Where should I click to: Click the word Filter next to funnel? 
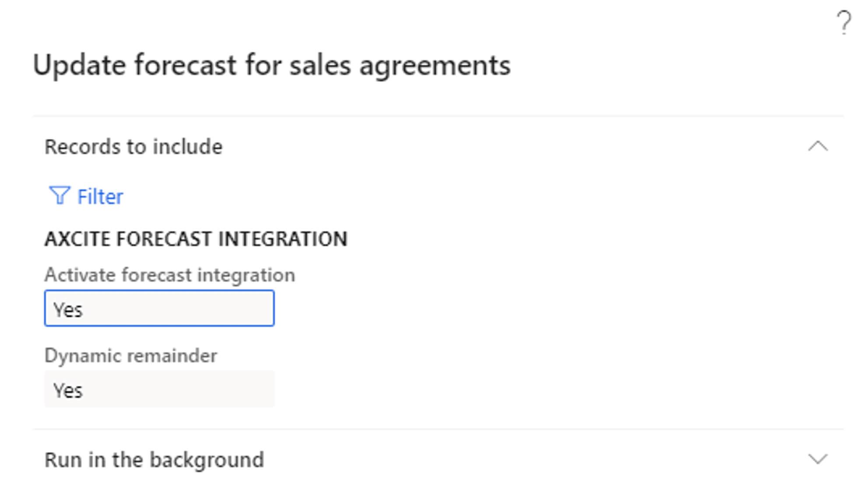[x=100, y=197]
